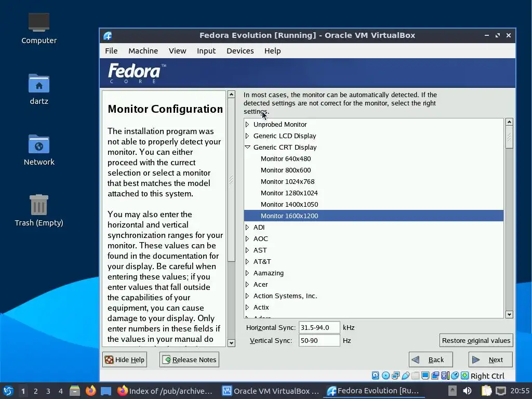
Task: Open the File menu
Action: pyautogui.click(x=111, y=51)
